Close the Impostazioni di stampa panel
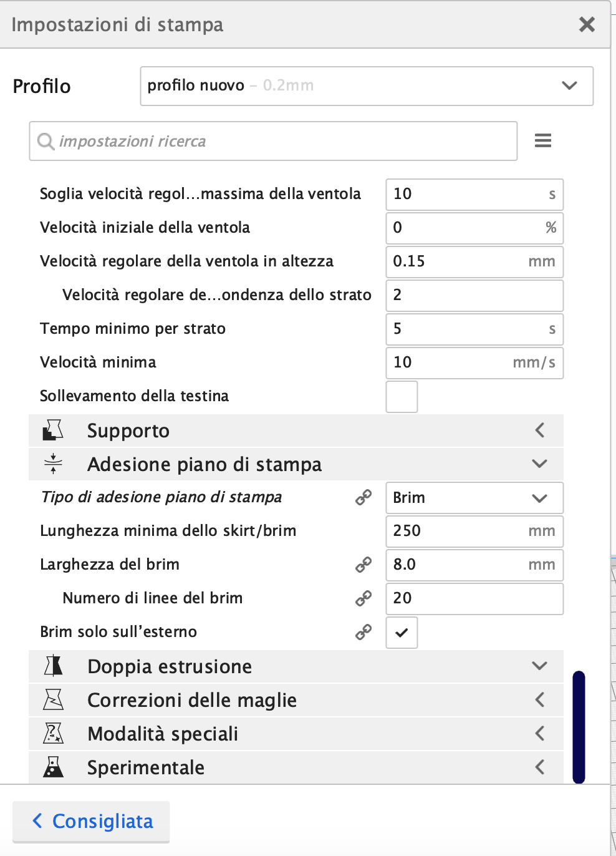Screen dimensions: 616x856 tap(587, 25)
